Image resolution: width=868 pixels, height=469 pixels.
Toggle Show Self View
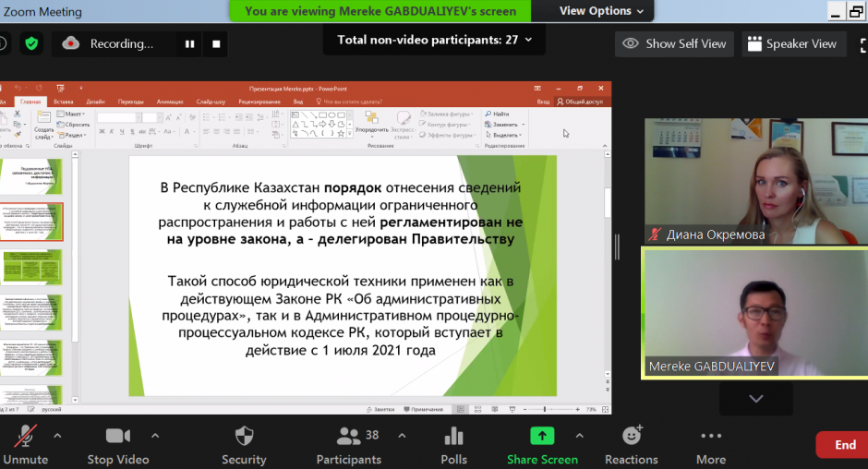point(674,43)
